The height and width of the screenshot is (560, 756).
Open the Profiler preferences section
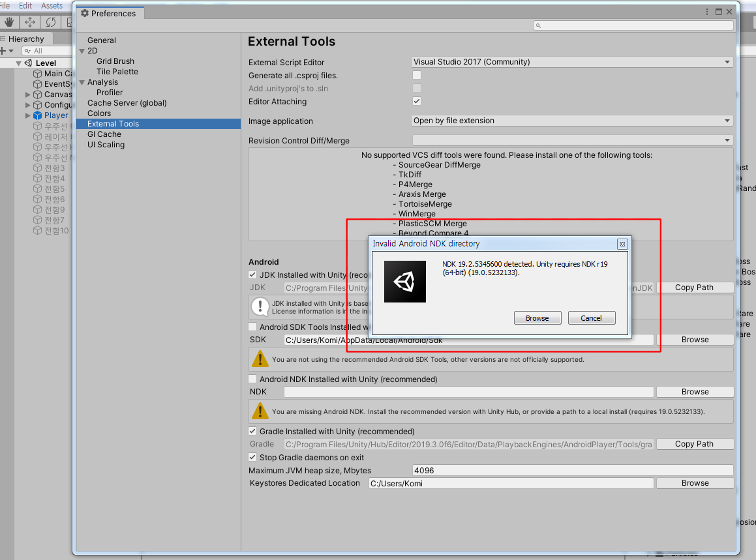[110, 93]
